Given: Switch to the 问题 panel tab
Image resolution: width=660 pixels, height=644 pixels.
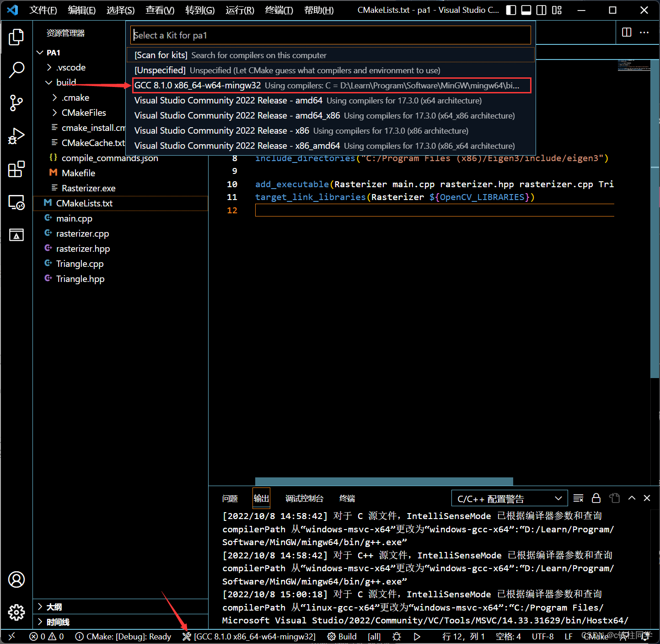Looking at the screenshot, I should point(230,498).
